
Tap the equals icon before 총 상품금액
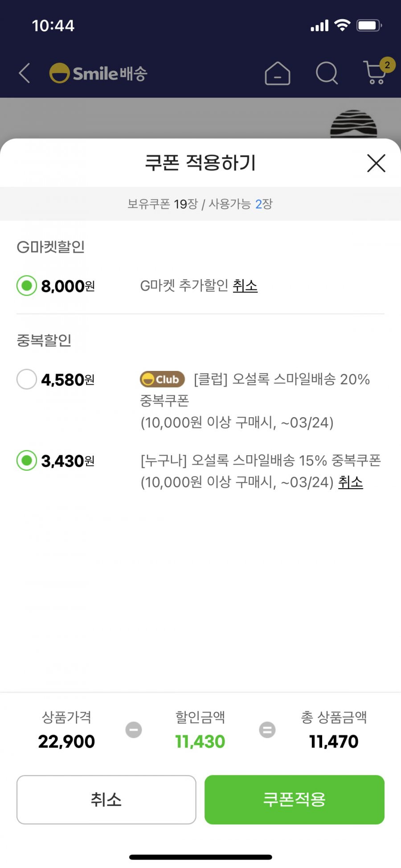point(267,730)
